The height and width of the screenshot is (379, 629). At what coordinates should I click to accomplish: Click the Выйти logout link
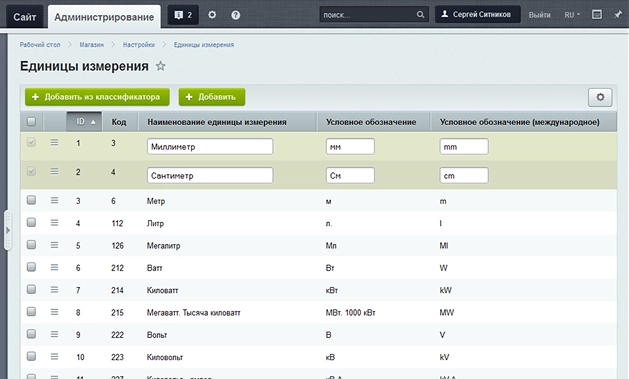[540, 15]
